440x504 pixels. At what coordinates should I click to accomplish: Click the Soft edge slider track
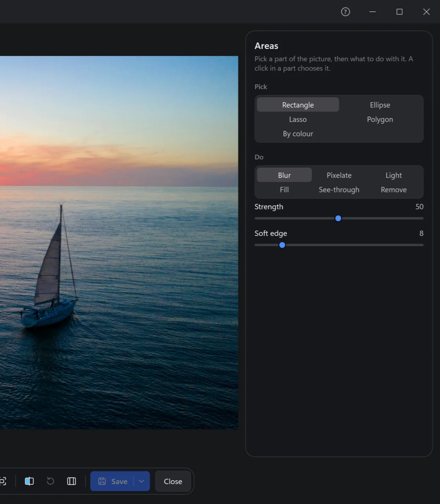pyautogui.click(x=339, y=245)
